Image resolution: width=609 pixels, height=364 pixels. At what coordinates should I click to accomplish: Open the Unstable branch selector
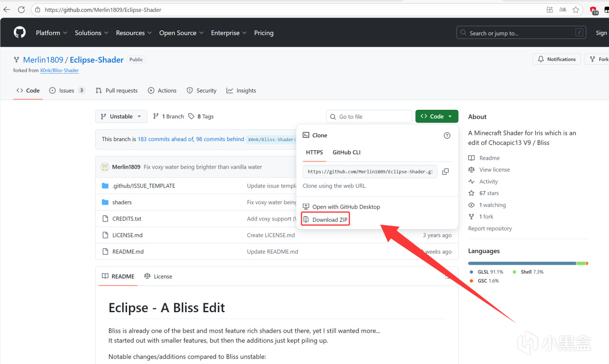(121, 116)
